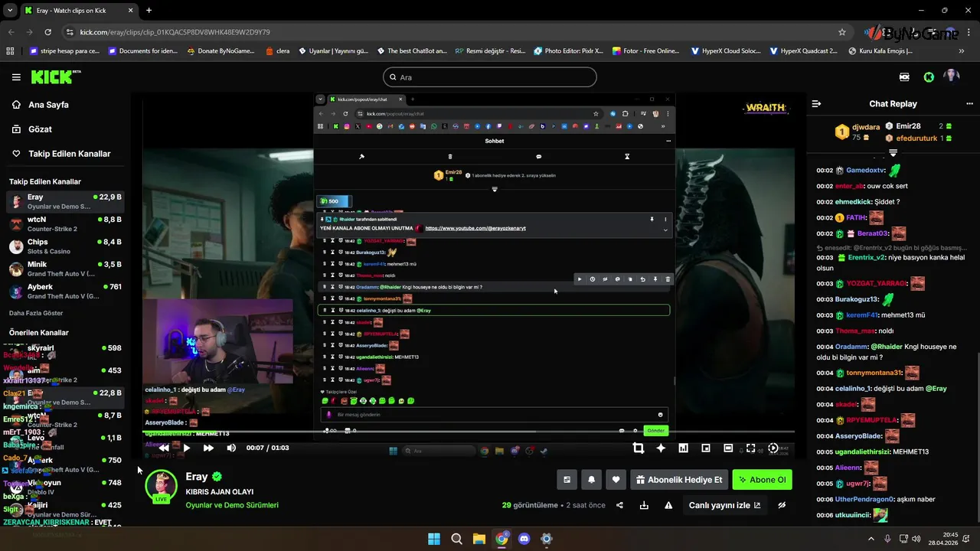The height and width of the screenshot is (551, 980).
Task: Collapse the Chat Replay panel
Action: [x=816, y=103]
